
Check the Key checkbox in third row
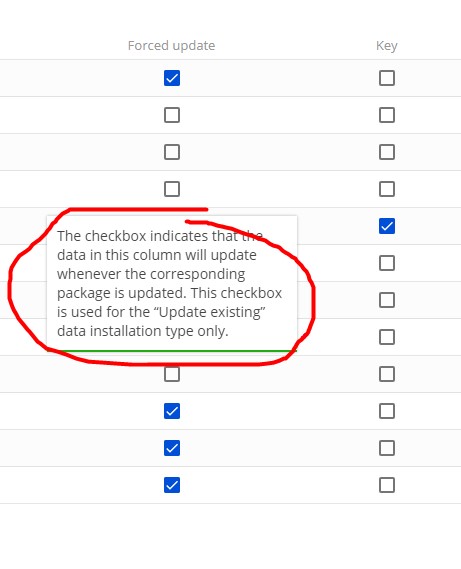tap(387, 152)
